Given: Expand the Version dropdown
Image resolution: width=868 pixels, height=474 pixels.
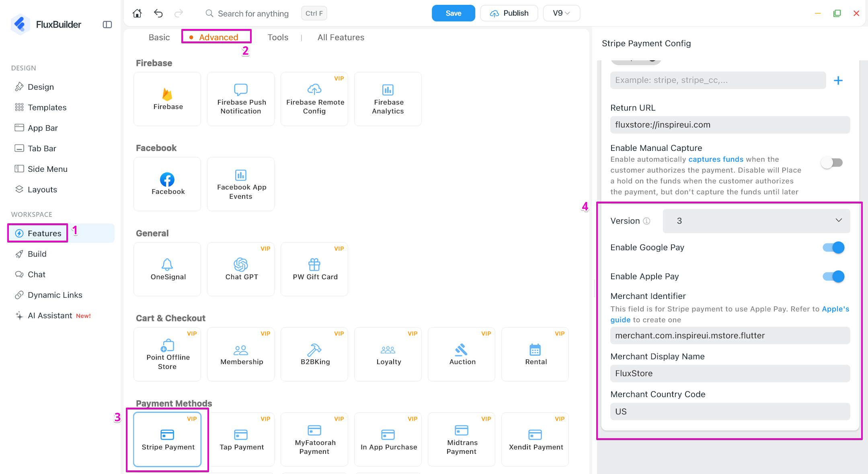Looking at the screenshot, I should tap(756, 221).
